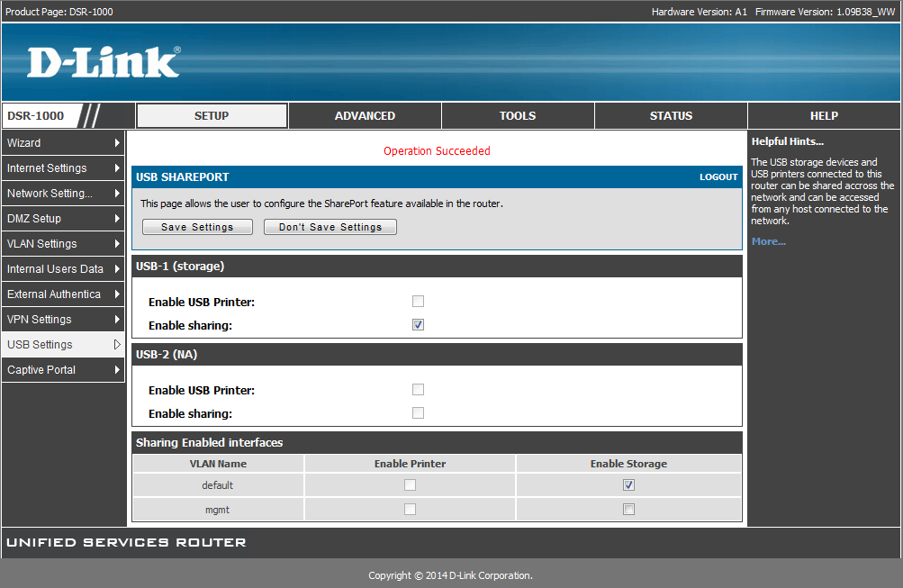Switch to the STATUS tab
Screen dimensions: 903x588
coord(671,116)
